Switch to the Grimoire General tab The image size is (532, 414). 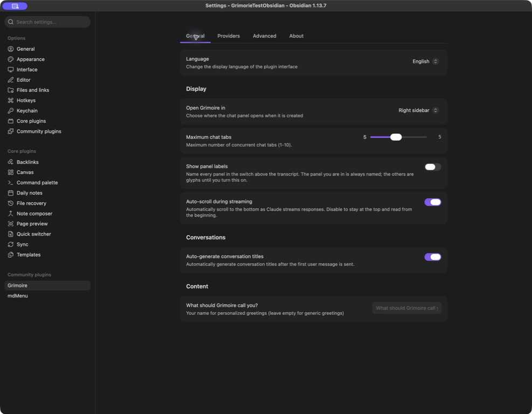195,36
